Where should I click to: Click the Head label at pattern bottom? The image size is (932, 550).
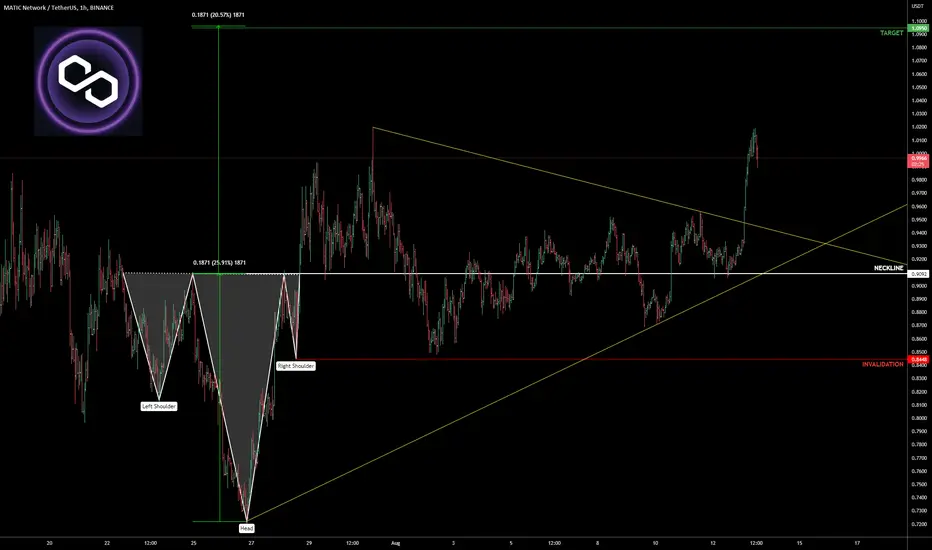pyautogui.click(x=246, y=528)
